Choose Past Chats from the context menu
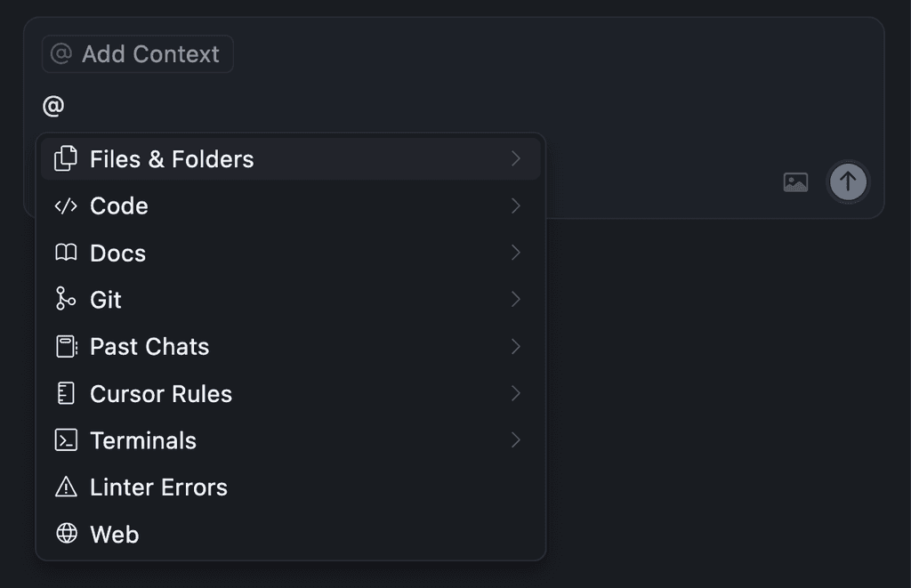Image resolution: width=911 pixels, height=588 pixels. tap(149, 346)
